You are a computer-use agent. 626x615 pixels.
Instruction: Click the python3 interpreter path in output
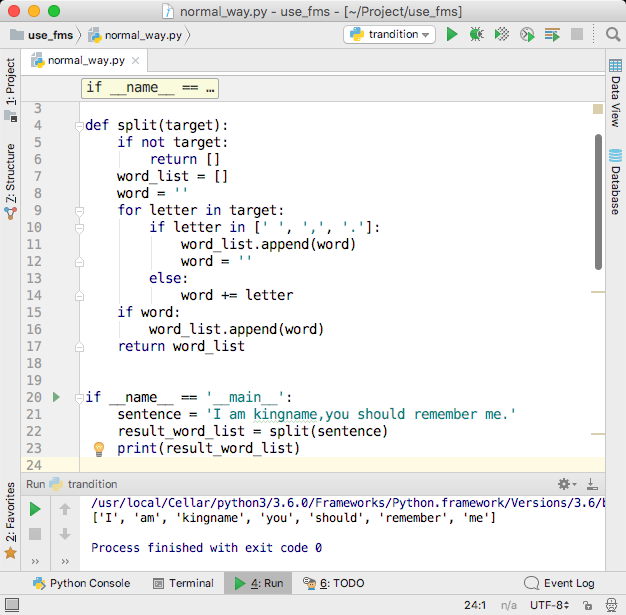click(348, 503)
